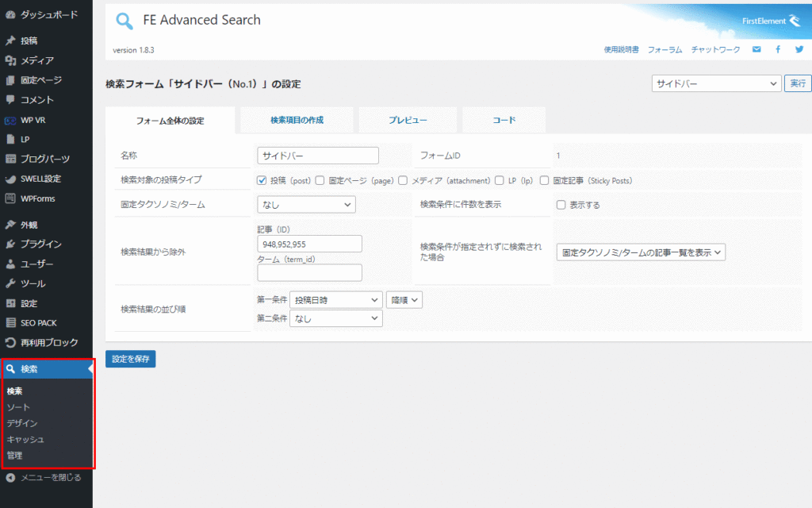Check the LP (lp) checkbox

coord(500,180)
